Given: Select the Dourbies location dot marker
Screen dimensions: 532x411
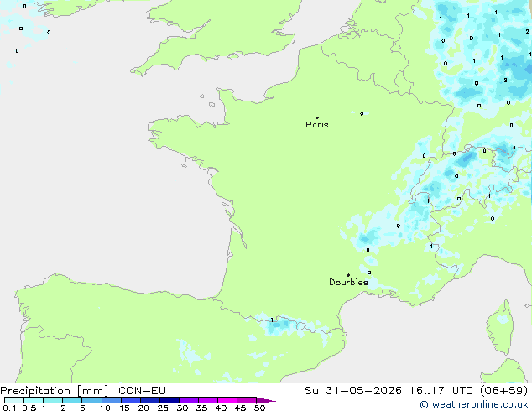Looking at the screenshot, I should tap(348, 275).
